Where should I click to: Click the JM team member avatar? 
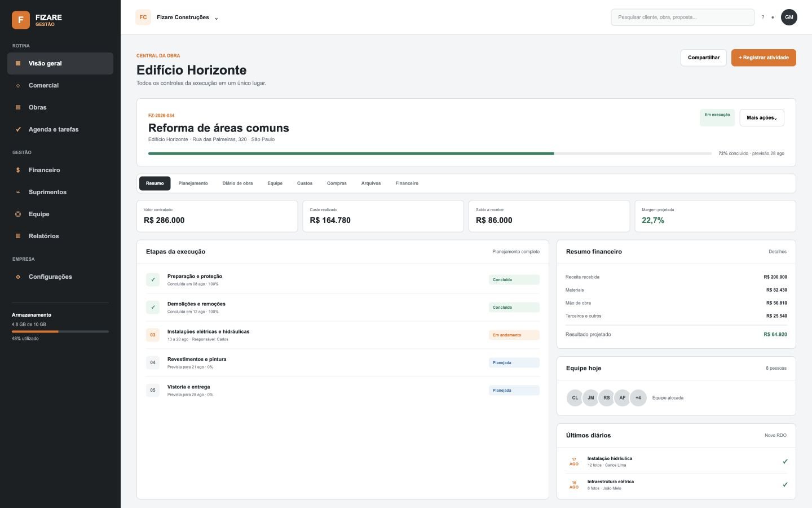tap(590, 398)
